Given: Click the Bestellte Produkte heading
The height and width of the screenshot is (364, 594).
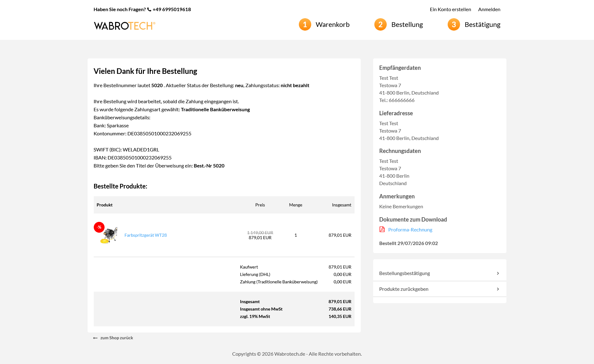Looking at the screenshot, I should click(x=120, y=186).
